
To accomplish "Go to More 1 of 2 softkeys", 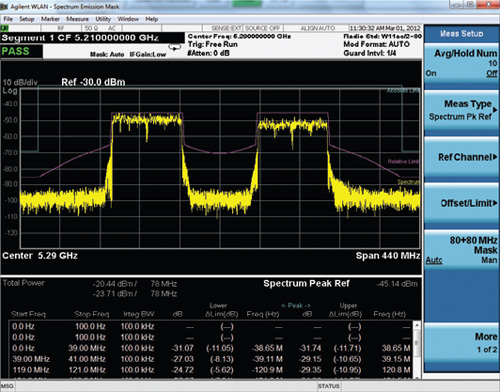I will point(462,343).
